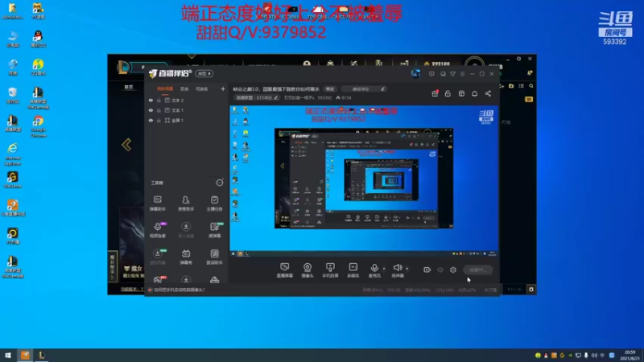Viewport: 644px width, 362px height.
Task: Open the user avatar in Douyu title bar
Action: tap(415, 73)
